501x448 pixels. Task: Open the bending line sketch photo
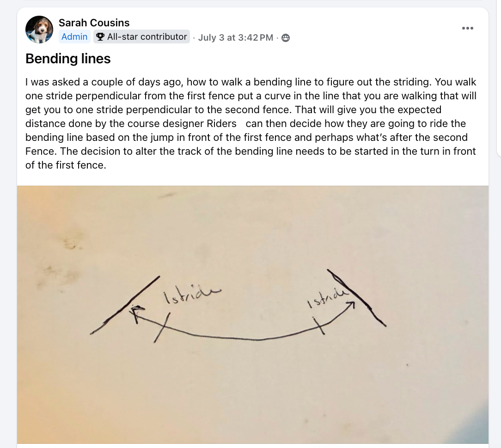pyautogui.click(x=253, y=315)
